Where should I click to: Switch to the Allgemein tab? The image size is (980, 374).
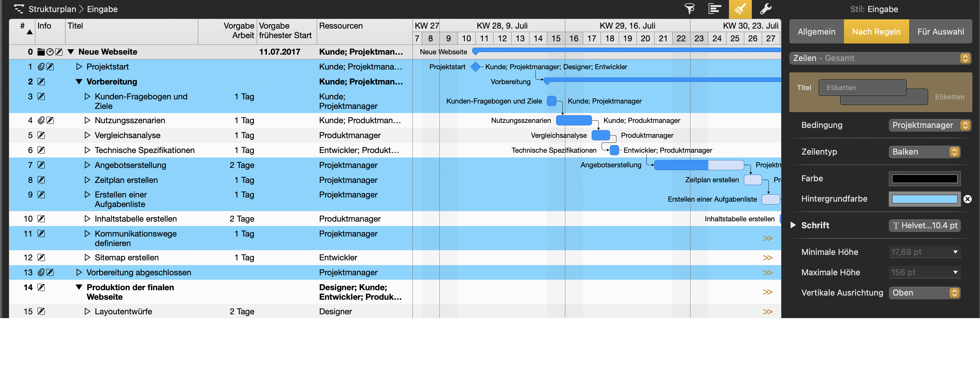(x=816, y=31)
